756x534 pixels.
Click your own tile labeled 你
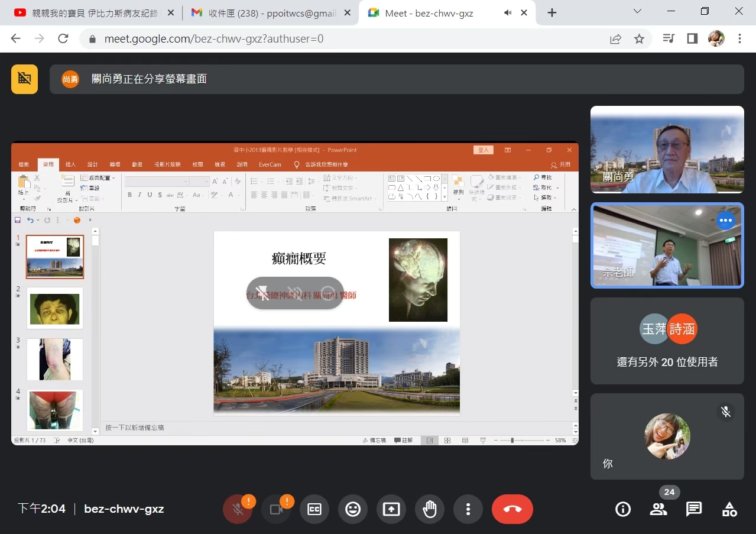(x=667, y=436)
